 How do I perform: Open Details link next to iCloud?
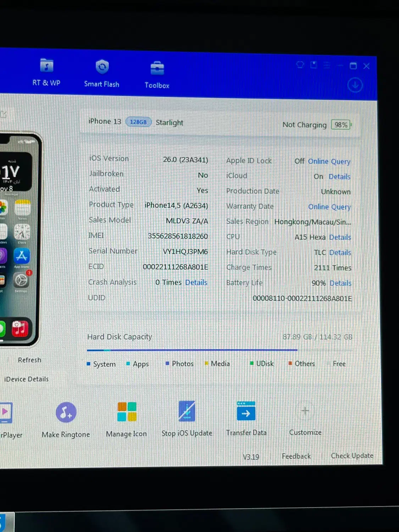coord(339,177)
